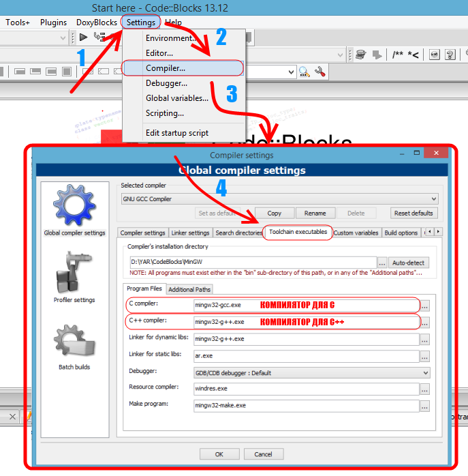
Task: Click the magnifier search icon in toolbar
Action: (305, 72)
